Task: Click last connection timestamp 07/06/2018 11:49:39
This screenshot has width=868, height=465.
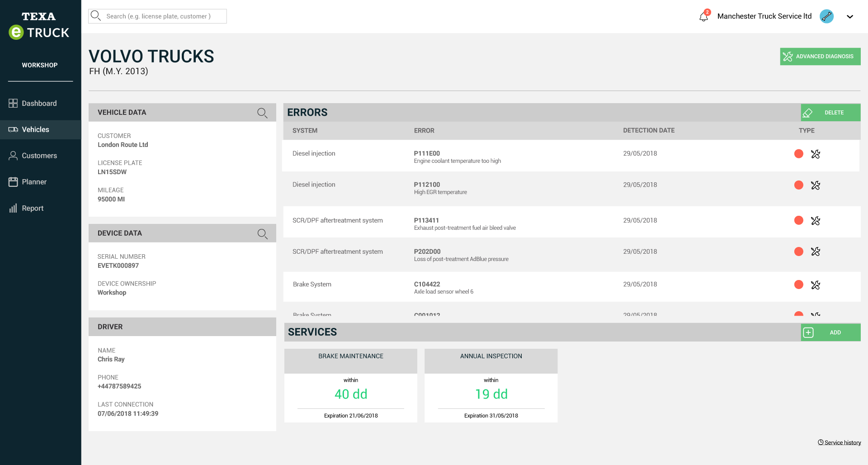Action: pos(128,413)
